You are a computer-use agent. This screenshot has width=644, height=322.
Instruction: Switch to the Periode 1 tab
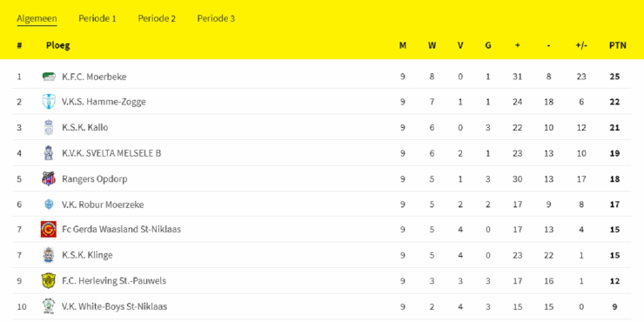coord(97,18)
